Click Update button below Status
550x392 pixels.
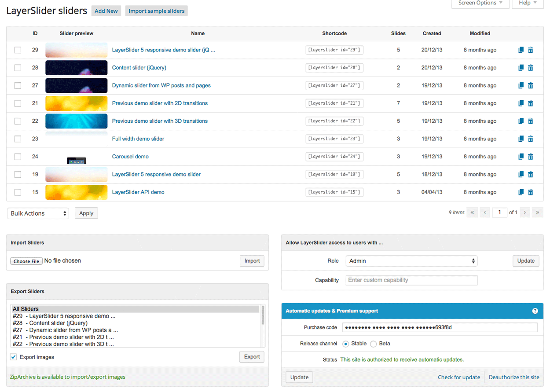(x=300, y=377)
